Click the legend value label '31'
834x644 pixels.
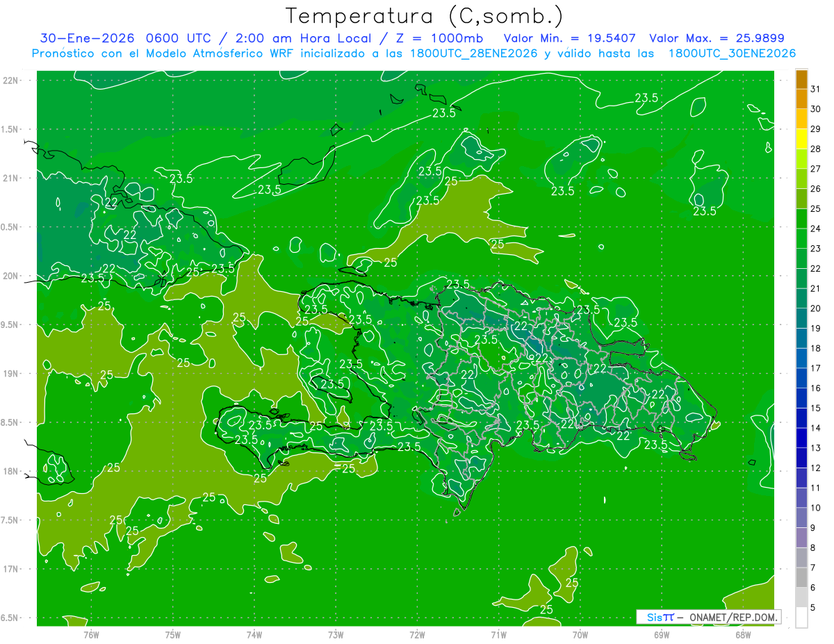click(816, 89)
